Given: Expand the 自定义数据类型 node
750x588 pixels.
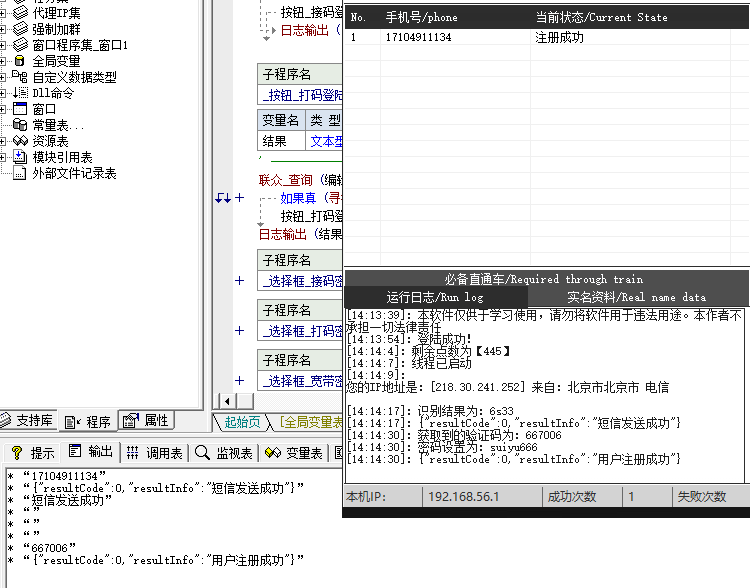Looking at the screenshot, I should tap(2, 77).
